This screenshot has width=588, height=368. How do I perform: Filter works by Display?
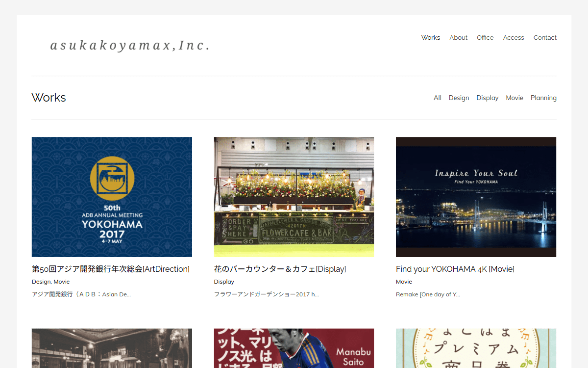[x=488, y=98]
